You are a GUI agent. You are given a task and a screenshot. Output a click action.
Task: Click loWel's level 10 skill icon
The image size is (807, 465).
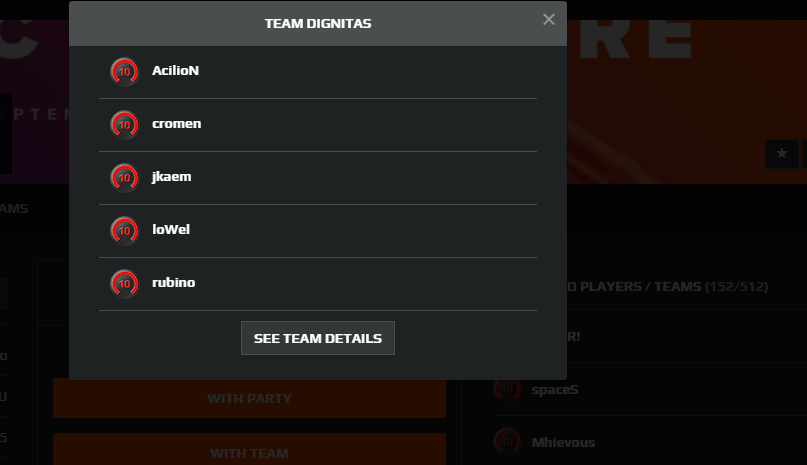click(x=125, y=231)
